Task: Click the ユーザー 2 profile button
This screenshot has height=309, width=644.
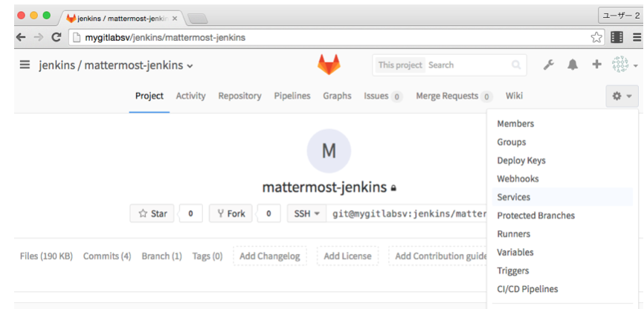Action: point(621,16)
